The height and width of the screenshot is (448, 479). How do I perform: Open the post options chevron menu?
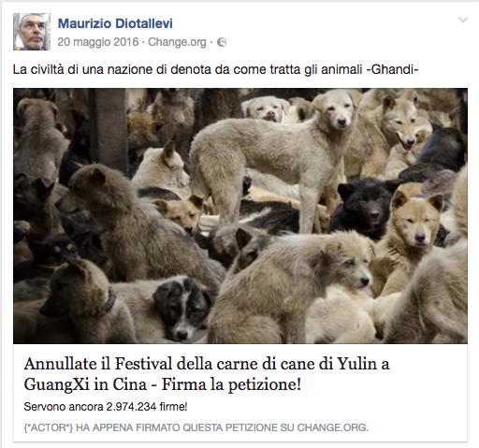click(x=463, y=21)
